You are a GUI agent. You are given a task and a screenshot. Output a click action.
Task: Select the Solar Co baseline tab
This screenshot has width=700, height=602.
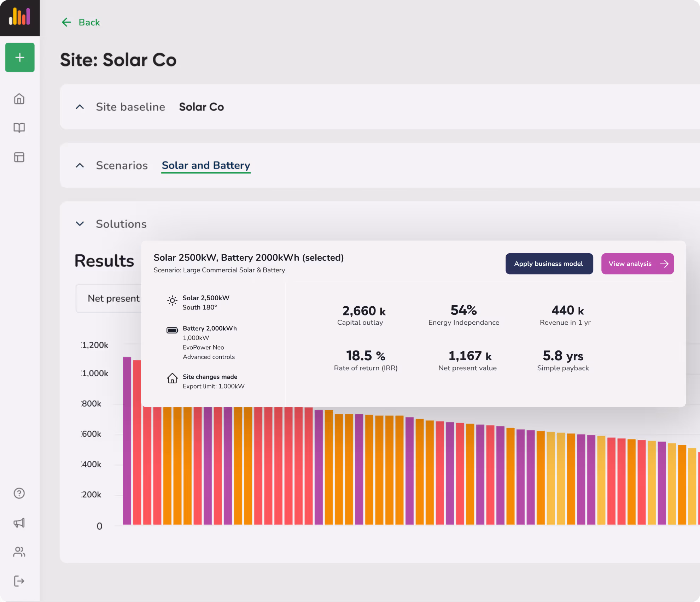coord(201,107)
